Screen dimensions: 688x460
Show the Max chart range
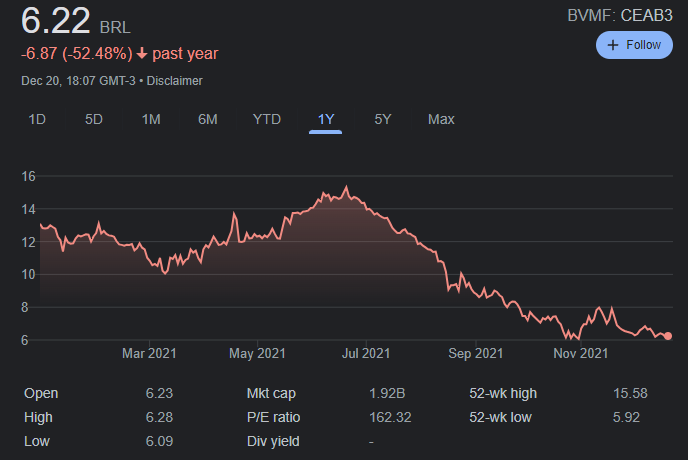tap(441, 119)
